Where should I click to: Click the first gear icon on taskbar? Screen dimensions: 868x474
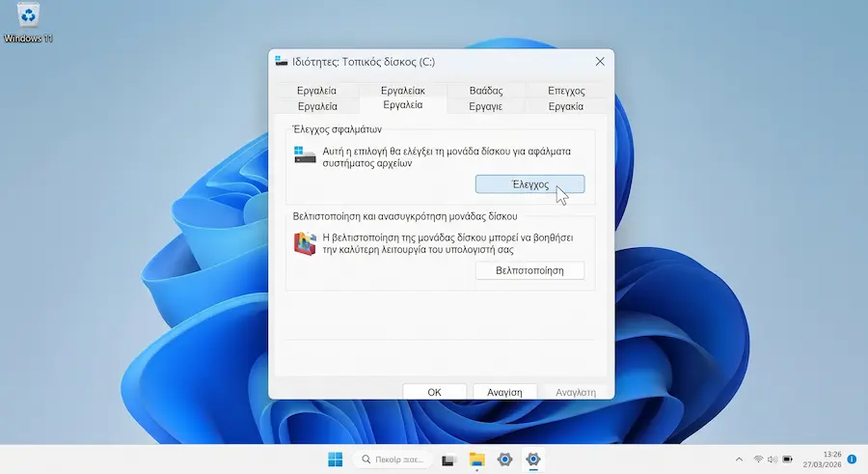coord(504,459)
